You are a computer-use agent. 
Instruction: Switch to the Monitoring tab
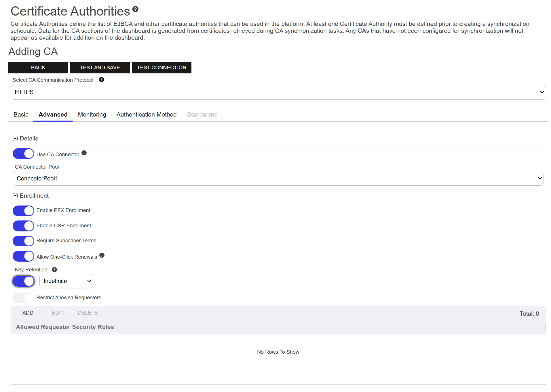pos(92,115)
